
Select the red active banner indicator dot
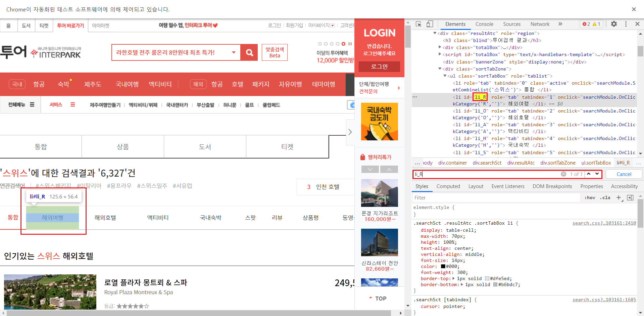click(x=343, y=44)
